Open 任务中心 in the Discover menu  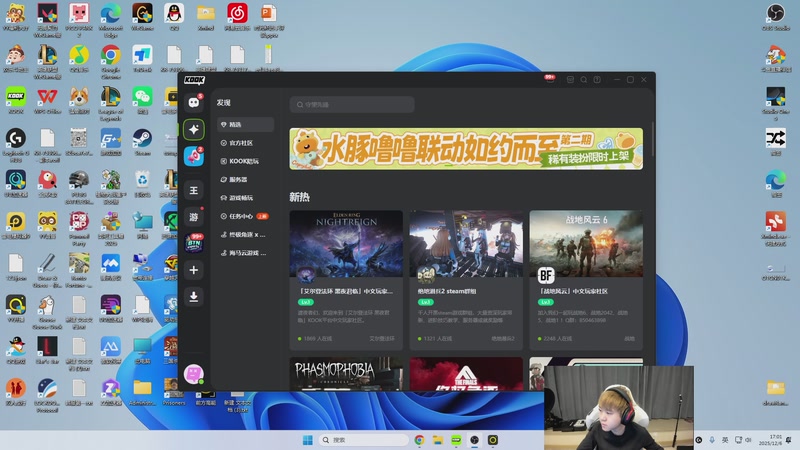tap(245, 216)
